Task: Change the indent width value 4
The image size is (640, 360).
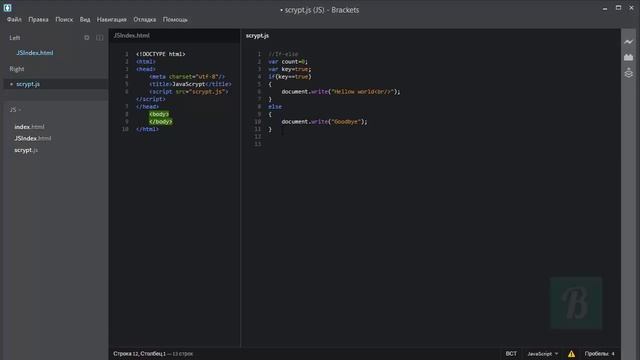Action: (613, 354)
